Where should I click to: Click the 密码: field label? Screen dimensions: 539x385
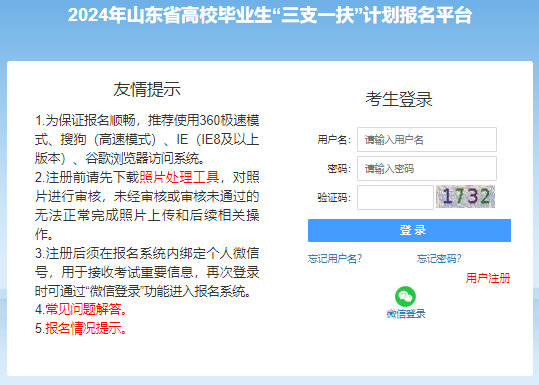[339, 169]
